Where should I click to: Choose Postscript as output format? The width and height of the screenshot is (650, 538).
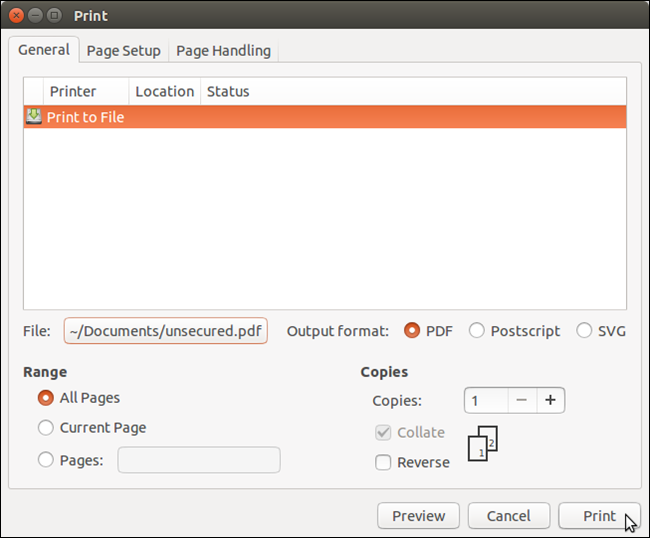(x=477, y=331)
